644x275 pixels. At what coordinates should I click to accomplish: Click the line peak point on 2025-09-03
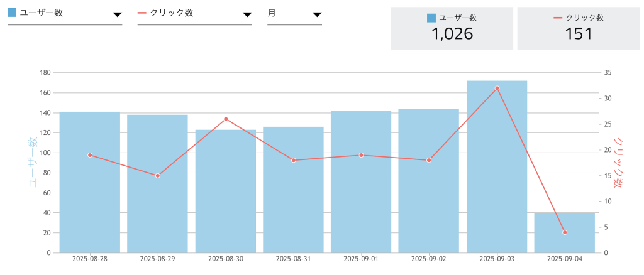497,89
